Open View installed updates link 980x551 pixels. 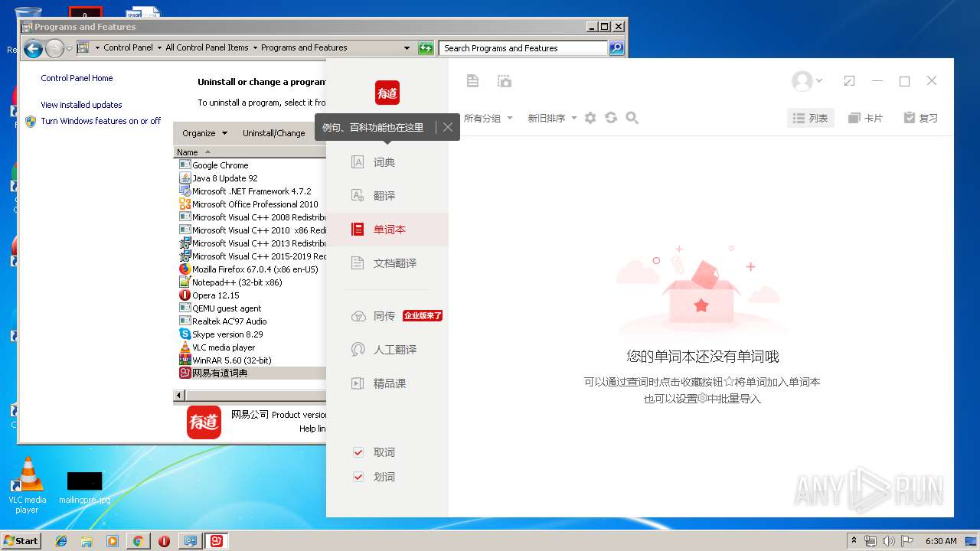[x=81, y=105]
